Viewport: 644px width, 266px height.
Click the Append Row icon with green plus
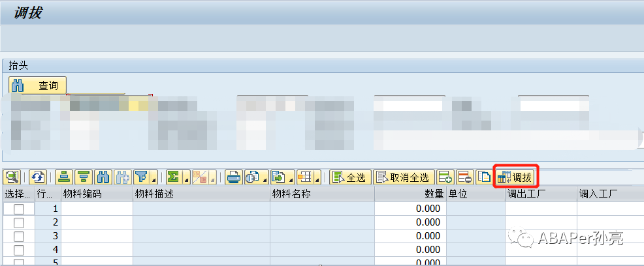445,177
